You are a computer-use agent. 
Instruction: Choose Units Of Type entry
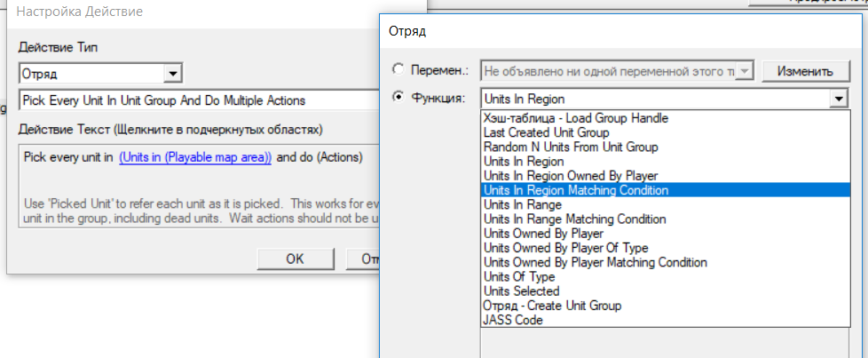pos(518,277)
